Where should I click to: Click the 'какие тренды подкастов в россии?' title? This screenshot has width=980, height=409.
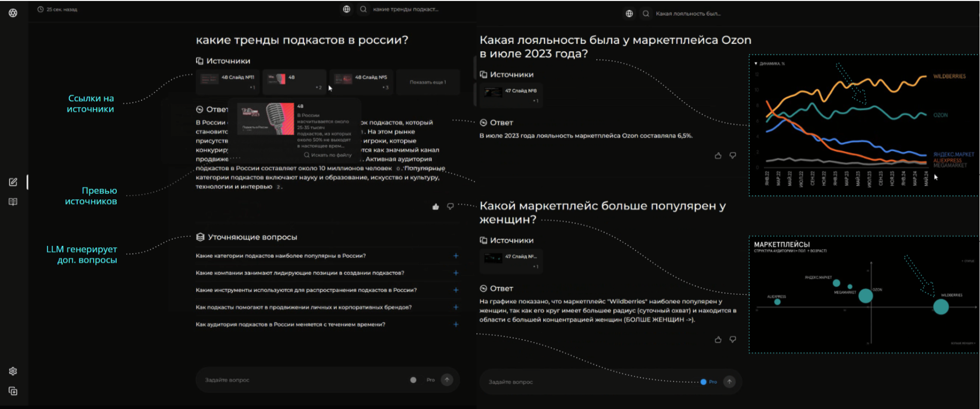(x=302, y=40)
